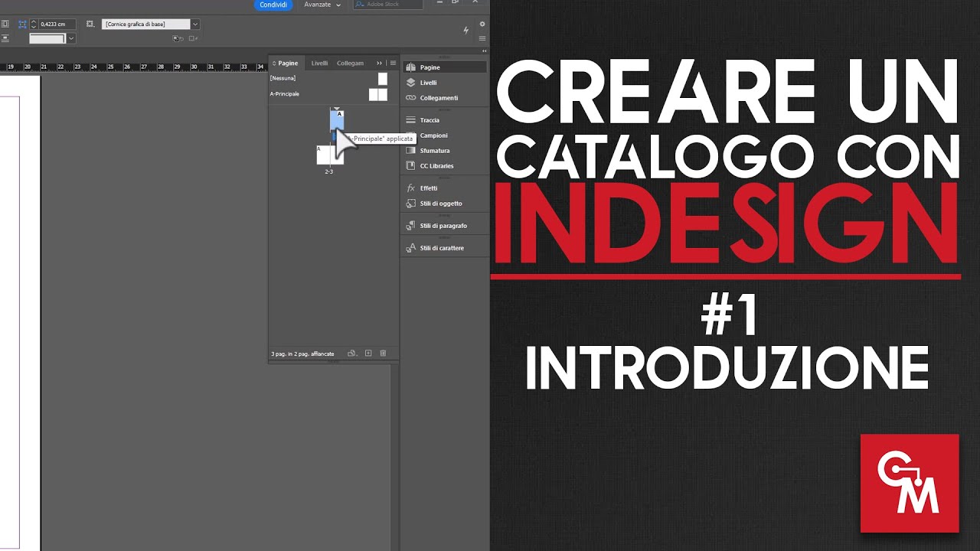Open the Campioni swatches panel

pos(445,135)
